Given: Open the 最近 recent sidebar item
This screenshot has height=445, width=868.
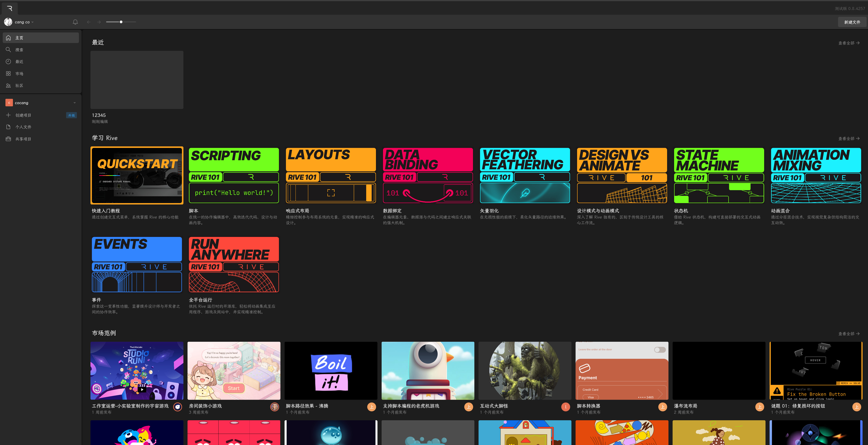Looking at the screenshot, I should (x=19, y=62).
